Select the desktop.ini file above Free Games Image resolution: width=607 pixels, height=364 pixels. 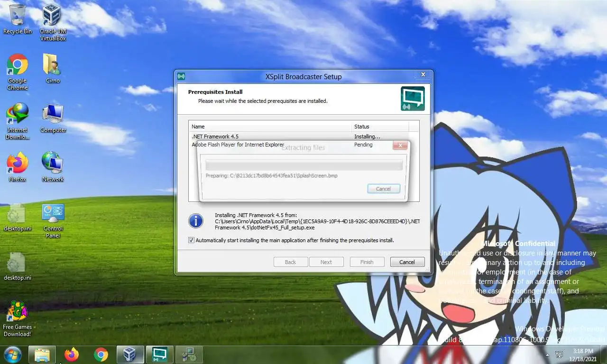[18, 266]
